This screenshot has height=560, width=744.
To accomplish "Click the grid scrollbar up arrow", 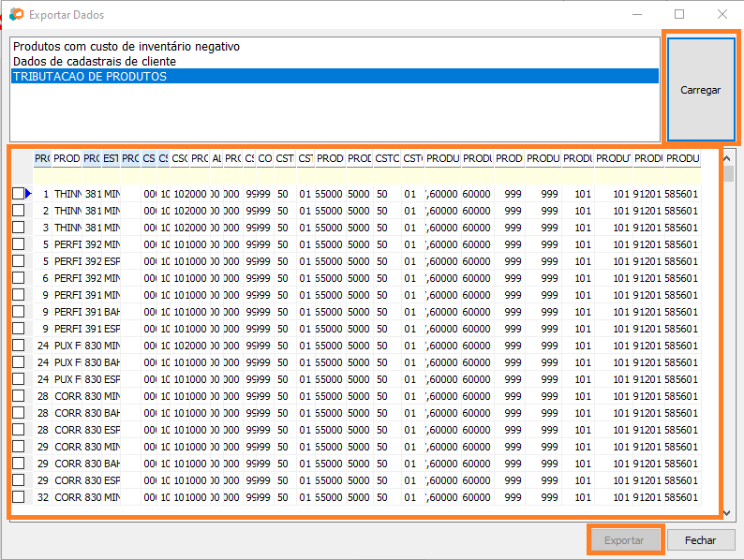I will pyautogui.click(x=728, y=156).
